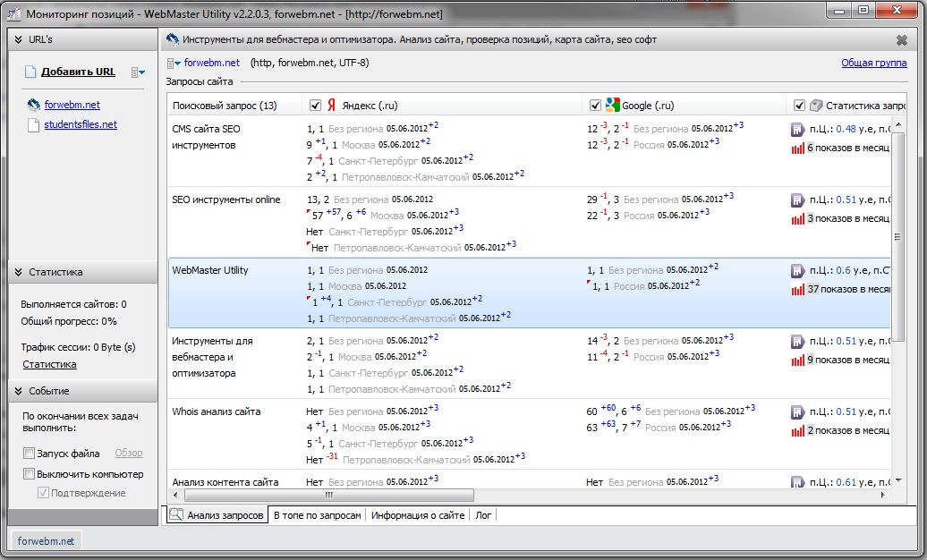
Task: Switch to the В топе по запросам tab
Action: pyautogui.click(x=317, y=515)
